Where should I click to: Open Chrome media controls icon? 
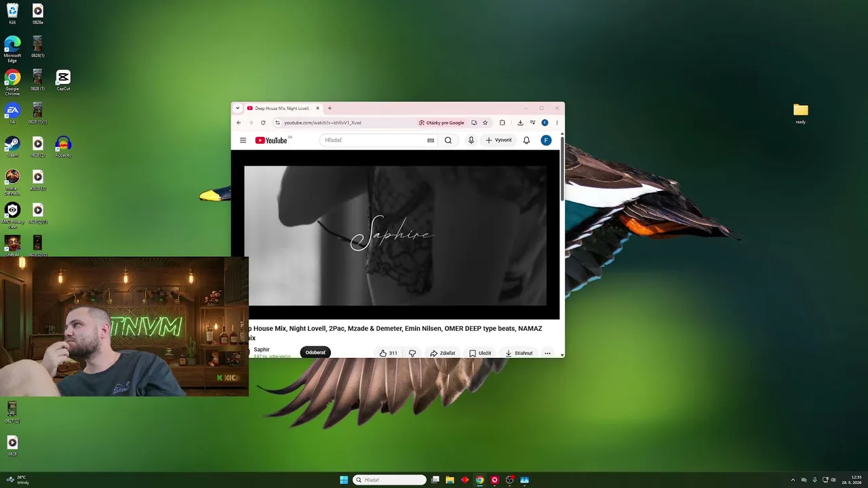tap(532, 123)
